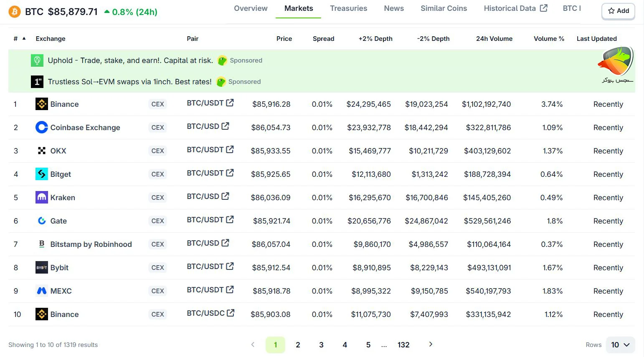The width and height of the screenshot is (644, 357).
Task: Open Binance BTC/USDT pair link
Action: 210,103
